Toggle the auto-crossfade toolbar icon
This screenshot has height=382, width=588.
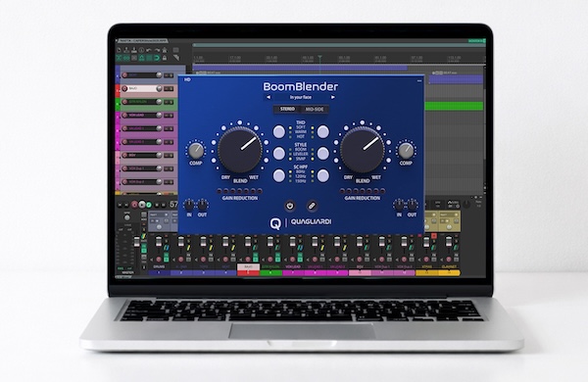pos(119,58)
